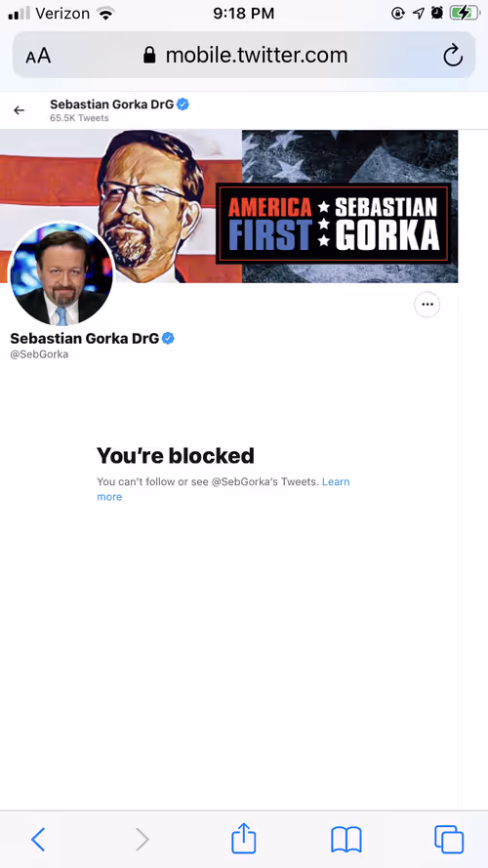Tap Safari's forward chevron in bottom toolbar
488x868 pixels.
click(x=142, y=840)
